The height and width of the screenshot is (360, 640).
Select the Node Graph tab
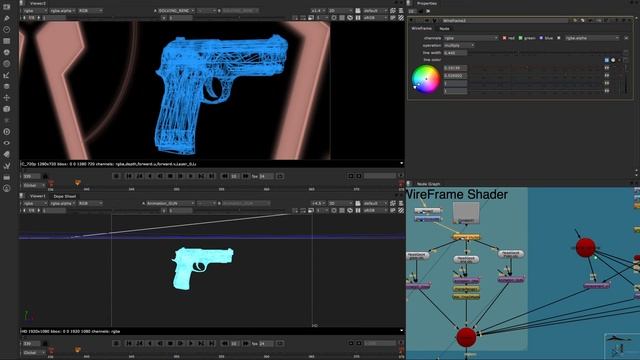[429, 184]
